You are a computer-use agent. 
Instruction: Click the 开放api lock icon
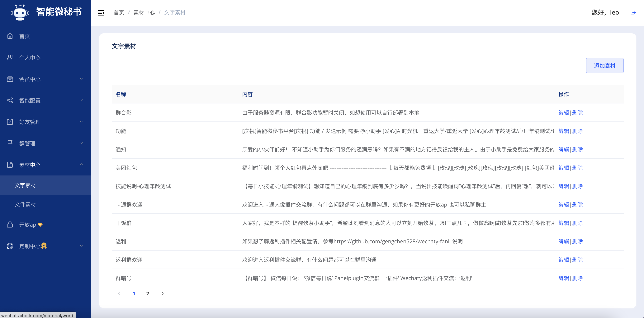[10, 225]
